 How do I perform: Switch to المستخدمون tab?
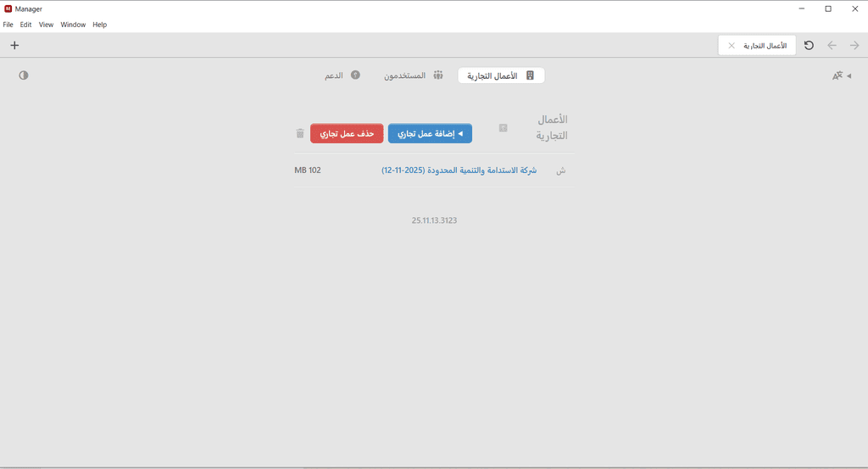(x=414, y=75)
